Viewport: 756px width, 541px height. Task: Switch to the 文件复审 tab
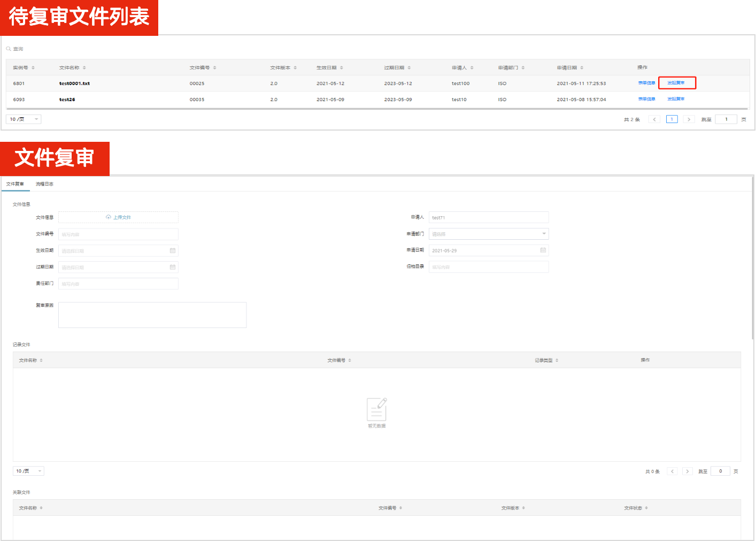click(x=15, y=184)
